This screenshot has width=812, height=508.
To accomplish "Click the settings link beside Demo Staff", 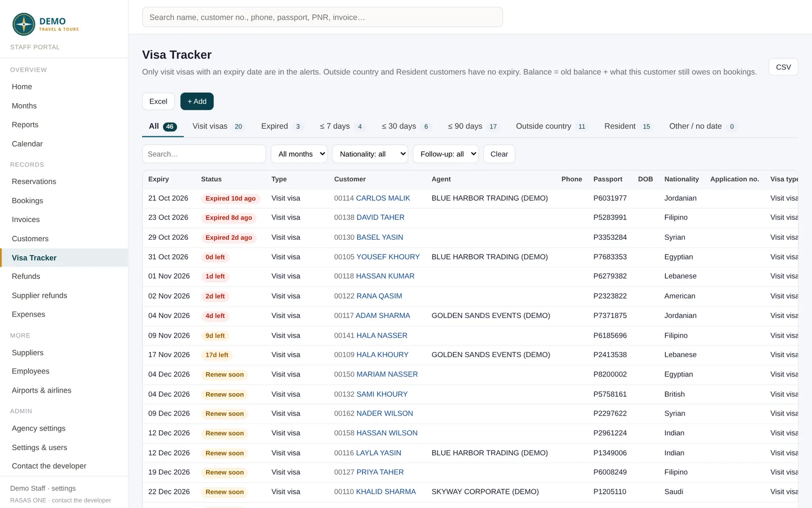I will point(63,489).
